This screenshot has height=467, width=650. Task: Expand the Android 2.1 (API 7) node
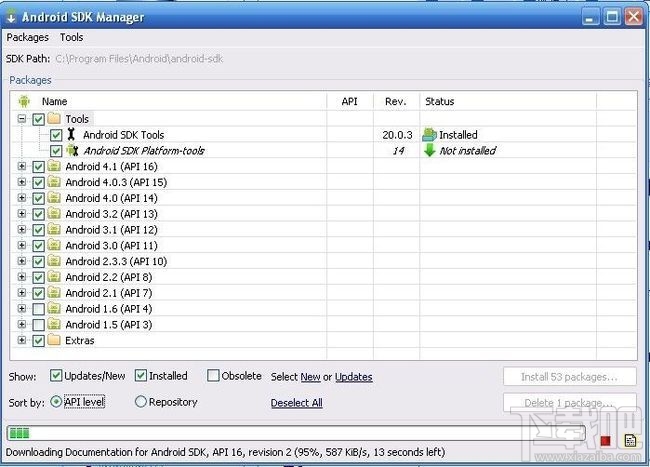point(22,293)
